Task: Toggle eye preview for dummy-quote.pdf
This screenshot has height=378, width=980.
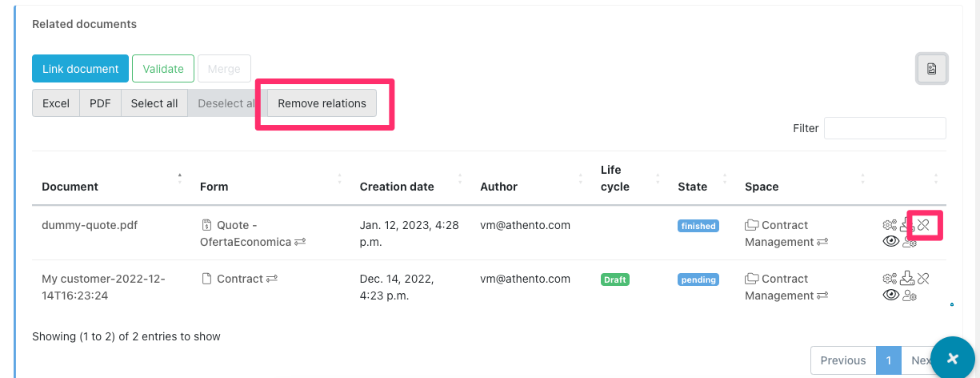Action: pyautogui.click(x=890, y=242)
